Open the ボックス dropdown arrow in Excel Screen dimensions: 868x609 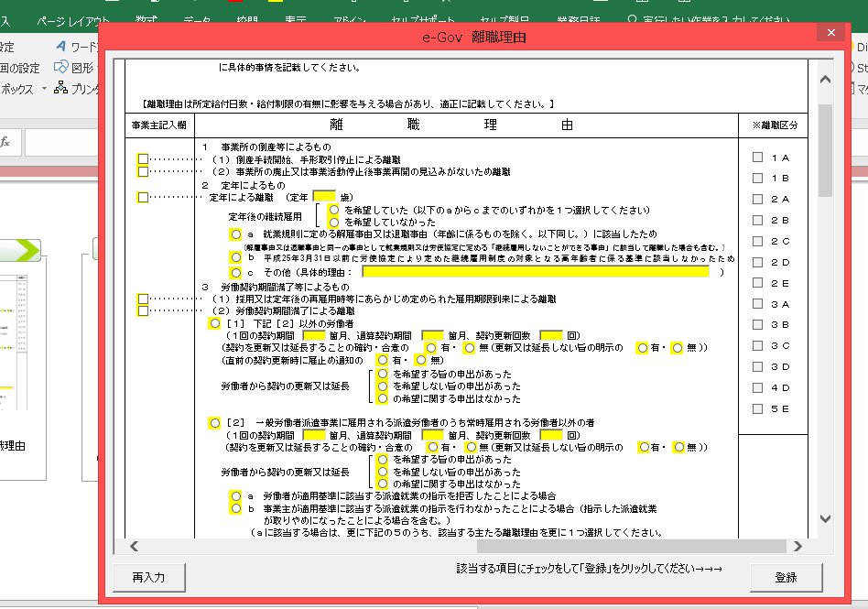tap(44, 89)
